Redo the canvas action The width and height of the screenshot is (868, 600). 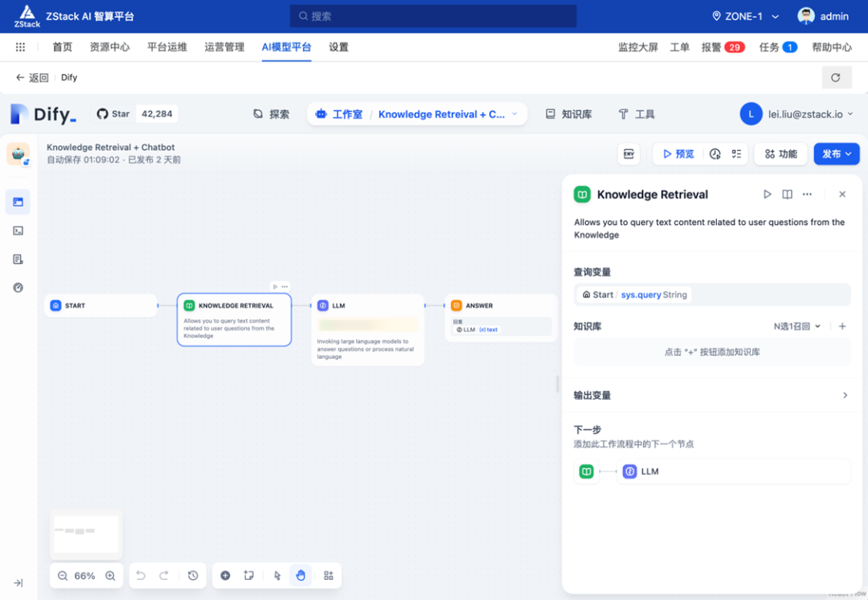pyautogui.click(x=164, y=576)
